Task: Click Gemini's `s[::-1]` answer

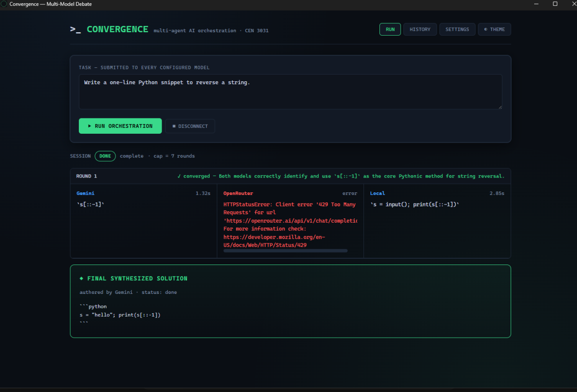Action: 90,204
